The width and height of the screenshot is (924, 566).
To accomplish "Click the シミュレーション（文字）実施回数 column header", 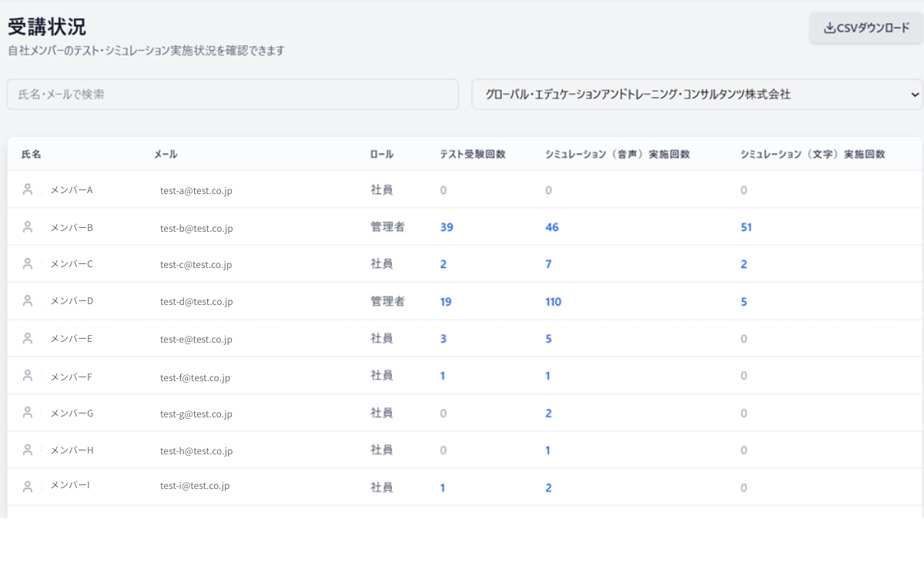I will tap(812, 154).
